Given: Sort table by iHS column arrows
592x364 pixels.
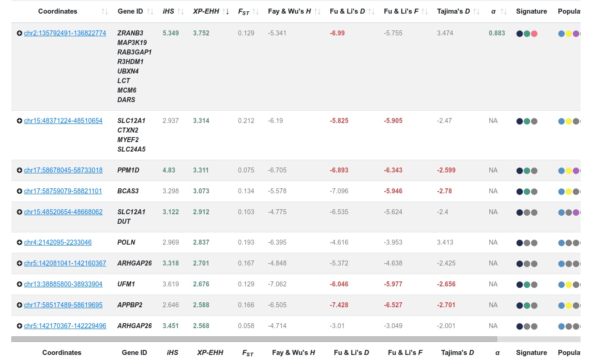Looking at the screenshot, I should click(180, 12).
